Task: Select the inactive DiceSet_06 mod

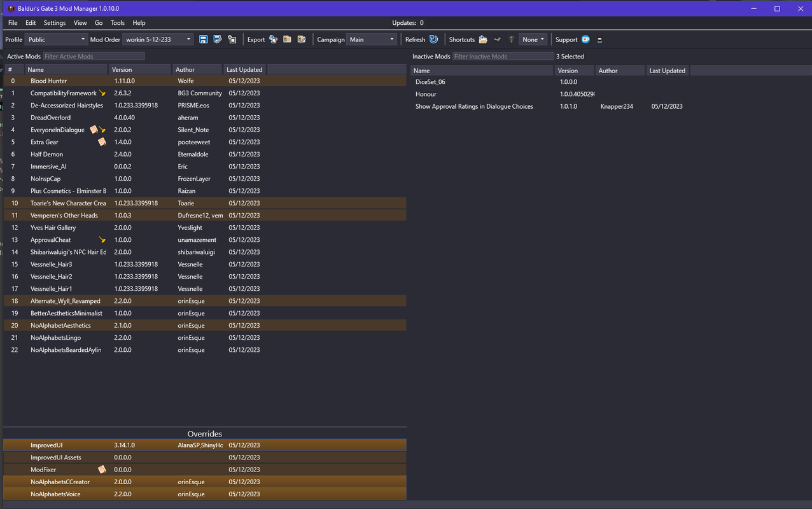Action: click(610, 82)
